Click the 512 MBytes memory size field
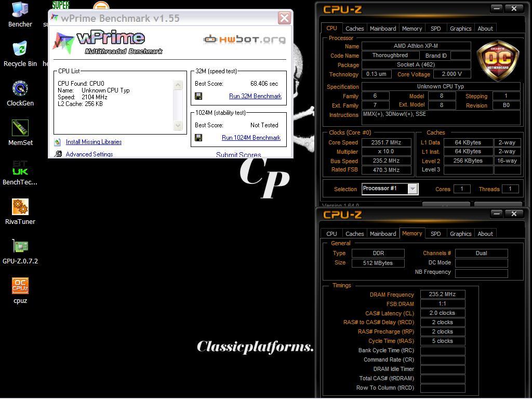This screenshot has height=399, width=532. (378, 263)
